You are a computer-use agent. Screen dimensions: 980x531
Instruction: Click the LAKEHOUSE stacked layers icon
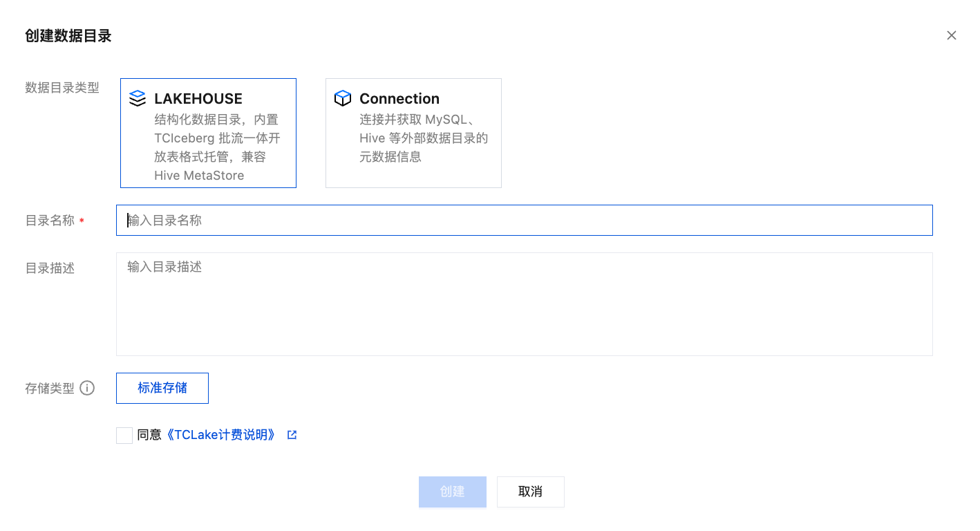click(x=138, y=98)
